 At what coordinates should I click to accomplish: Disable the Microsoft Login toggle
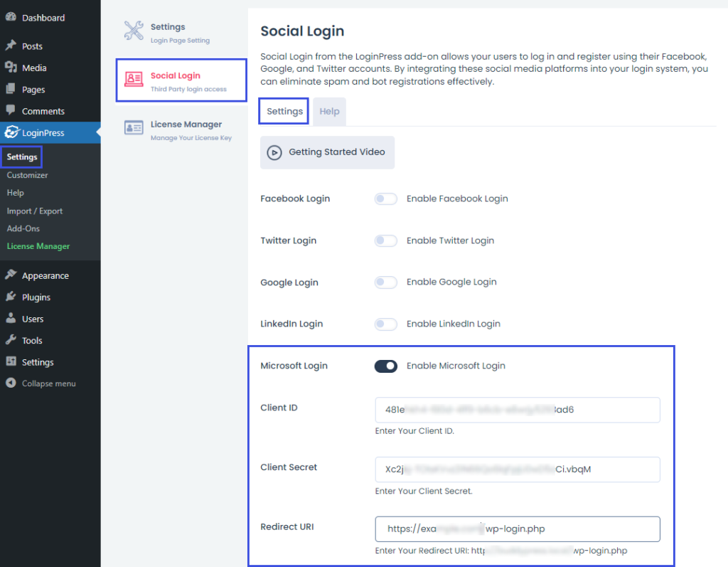pyautogui.click(x=386, y=366)
